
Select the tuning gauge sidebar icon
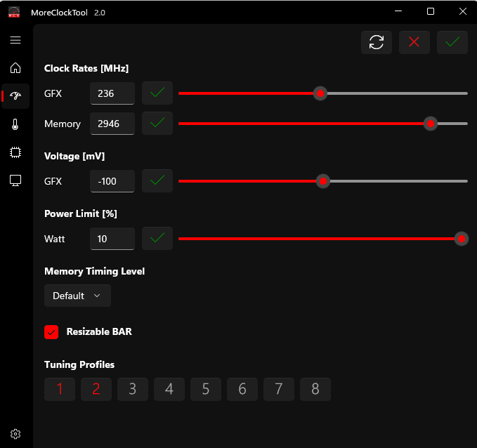(x=15, y=95)
